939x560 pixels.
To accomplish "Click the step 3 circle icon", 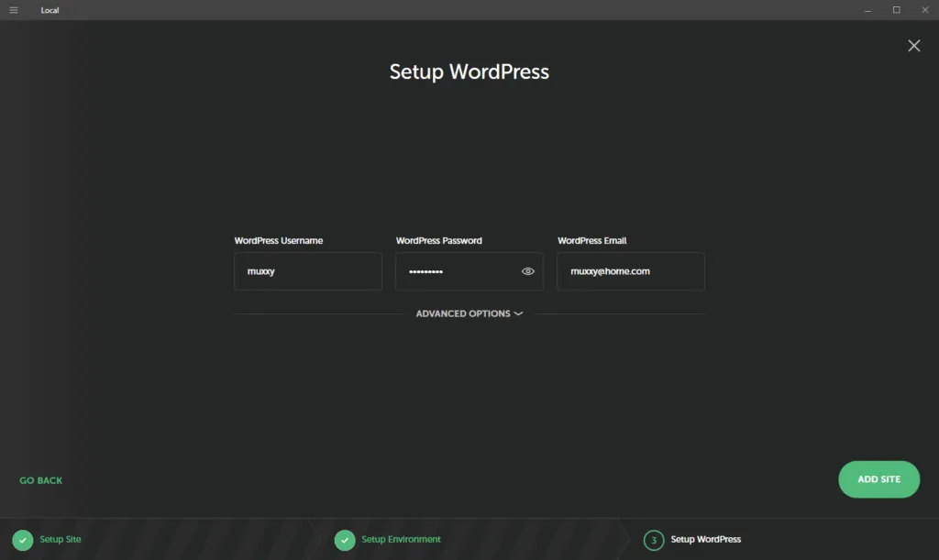I will (x=653, y=540).
